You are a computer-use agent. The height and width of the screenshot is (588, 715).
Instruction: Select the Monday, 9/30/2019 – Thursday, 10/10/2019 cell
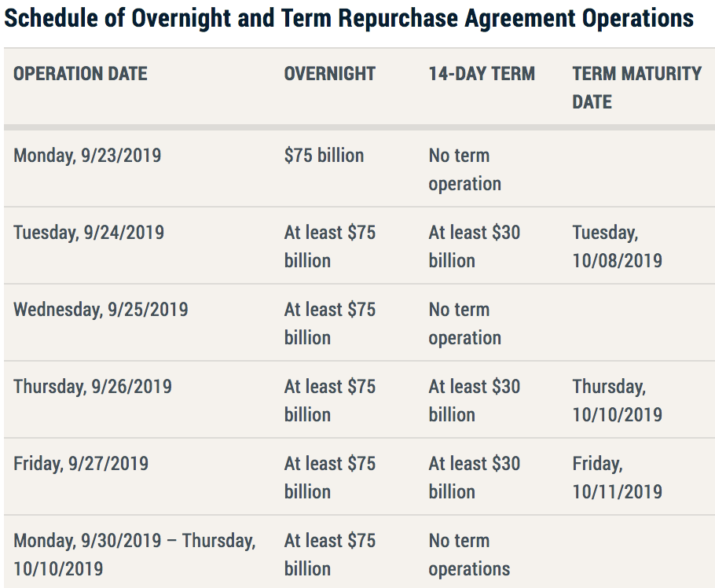pos(134,554)
